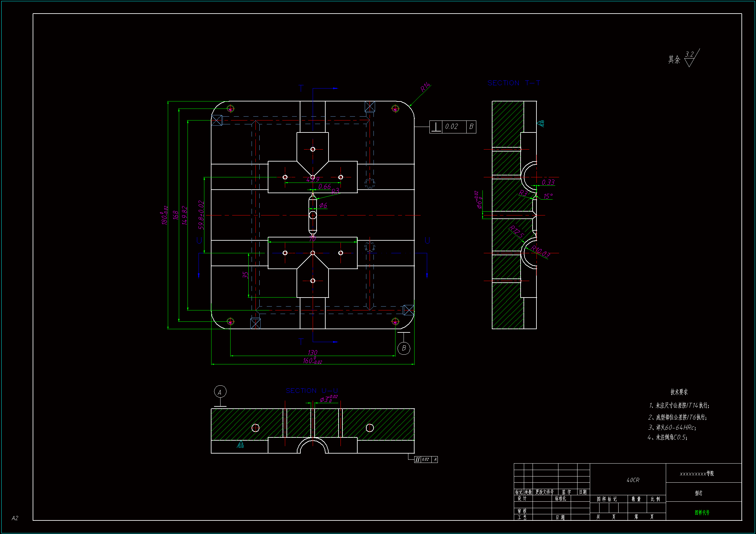Click the green 图样代号 title block text
This screenshot has width=756, height=534.
pyautogui.click(x=702, y=512)
